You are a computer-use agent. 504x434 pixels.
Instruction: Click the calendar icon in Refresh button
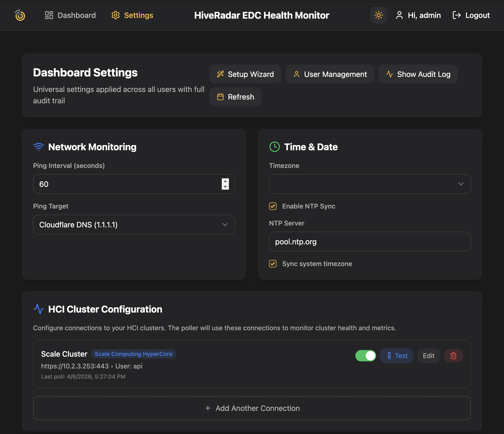coord(220,97)
